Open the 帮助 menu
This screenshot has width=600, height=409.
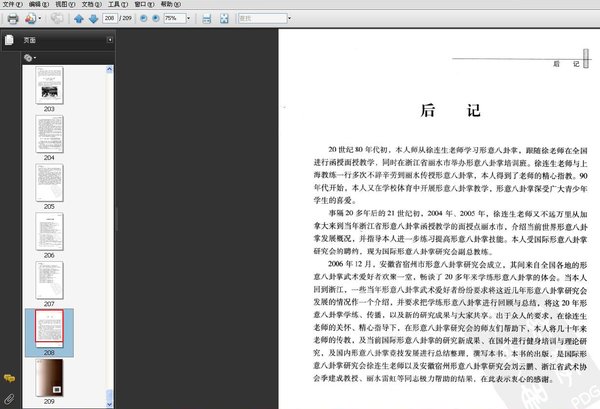171,4
